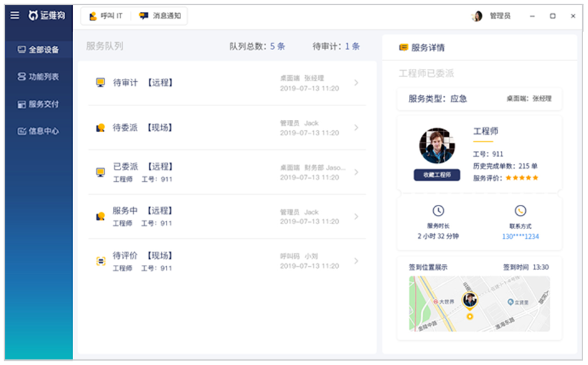Viewport: 588px width, 365px height.
Task: Click the administrator avatar icon
Action: click(x=477, y=16)
